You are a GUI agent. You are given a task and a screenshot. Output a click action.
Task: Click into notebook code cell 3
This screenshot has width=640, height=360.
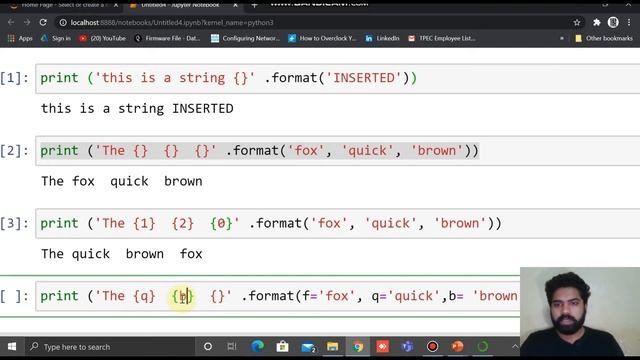(338, 224)
